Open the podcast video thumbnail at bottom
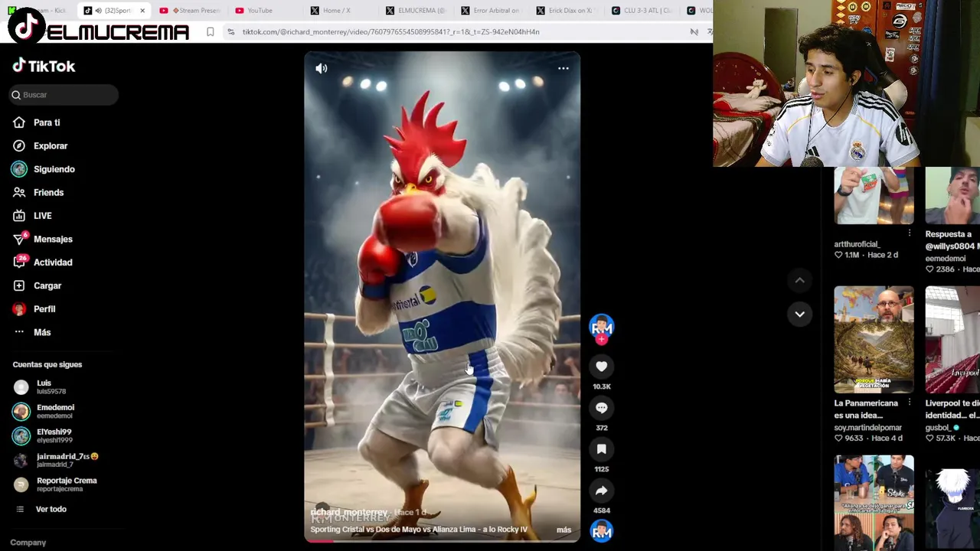 pyautogui.click(x=874, y=503)
